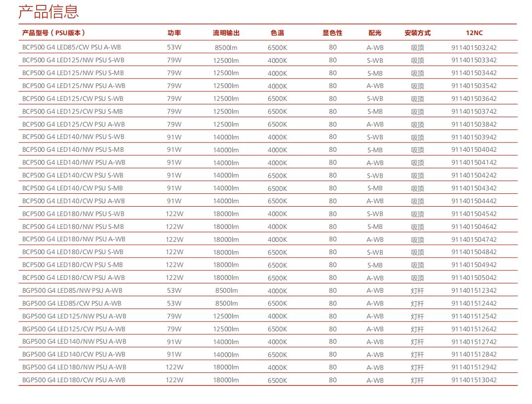This screenshot has height=404, width=532.
Task: Click the 12NC code 911401503642
Action: click(x=474, y=98)
